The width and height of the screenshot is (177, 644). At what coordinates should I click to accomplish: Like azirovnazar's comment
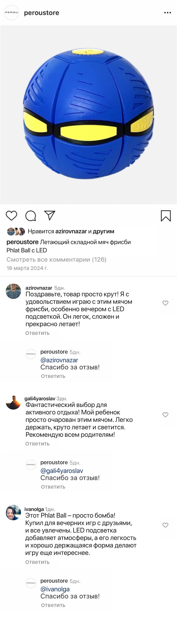[165, 303]
